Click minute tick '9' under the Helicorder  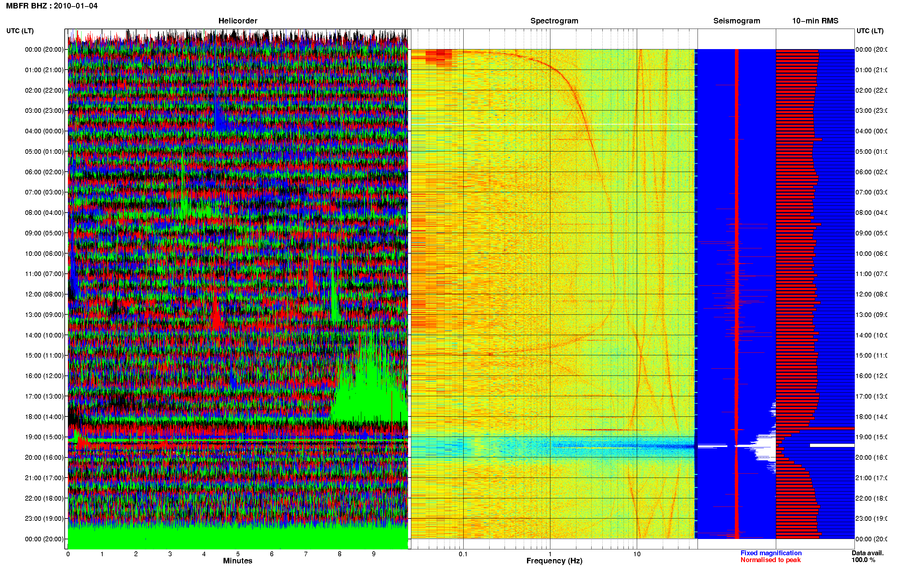click(374, 554)
